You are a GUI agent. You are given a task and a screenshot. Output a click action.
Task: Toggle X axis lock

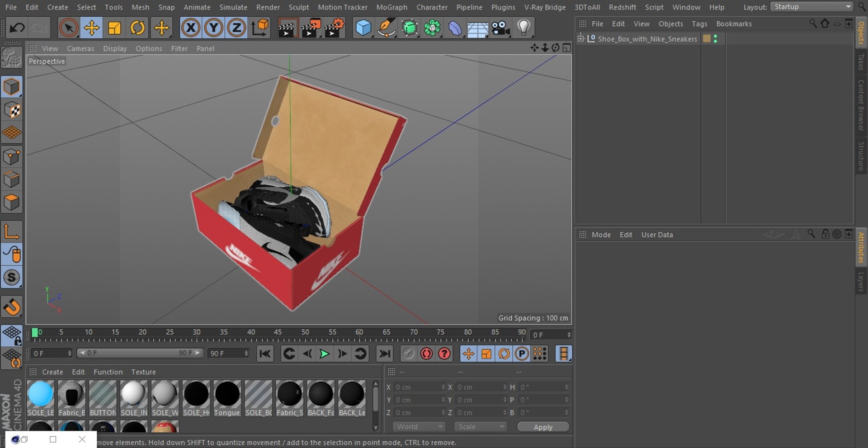[x=190, y=28]
